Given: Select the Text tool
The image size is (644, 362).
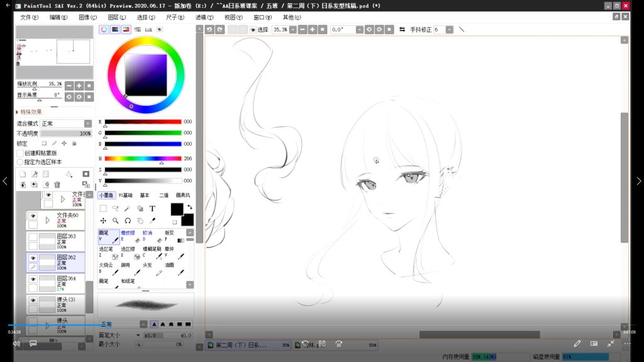Looking at the screenshot, I should coord(152,208).
